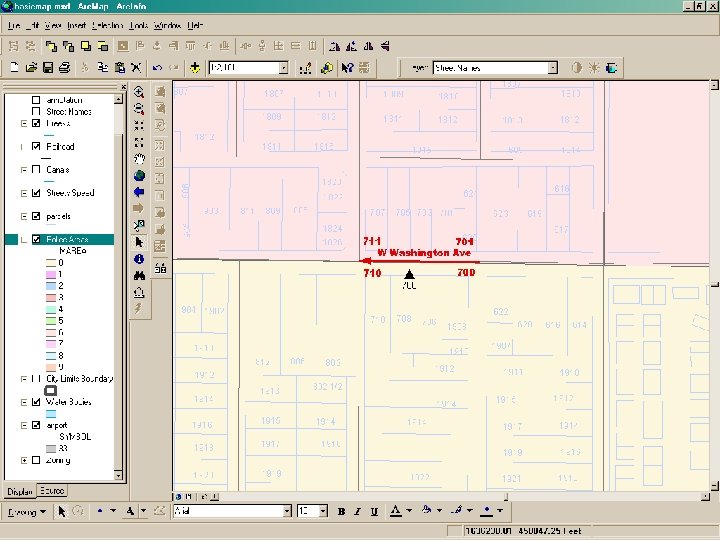Open the Selection menu
This screenshot has width=720, height=540.
(x=107, y=25)
